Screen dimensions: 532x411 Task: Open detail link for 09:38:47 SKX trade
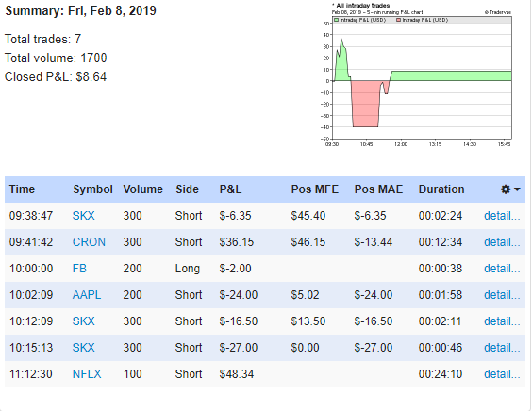tap(502, 216)
